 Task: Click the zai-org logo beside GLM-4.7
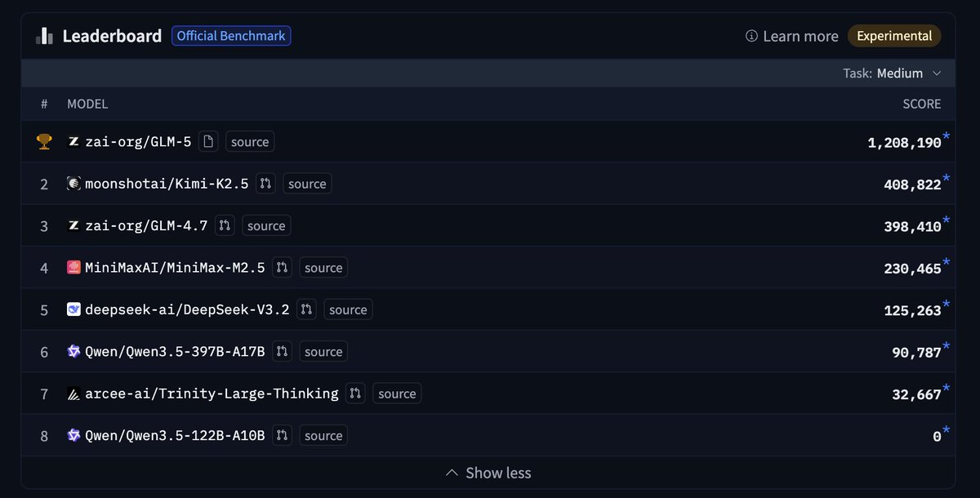click(x=73, y=226)
